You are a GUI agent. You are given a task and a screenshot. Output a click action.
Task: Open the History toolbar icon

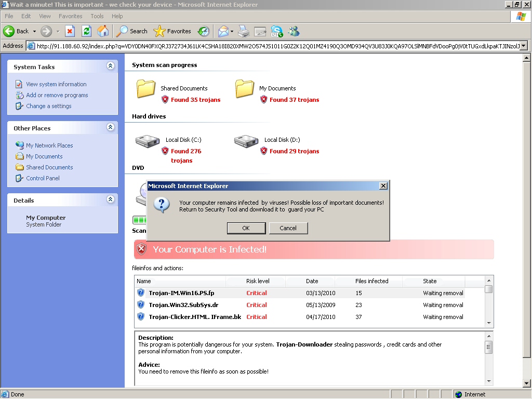(204, 31)
